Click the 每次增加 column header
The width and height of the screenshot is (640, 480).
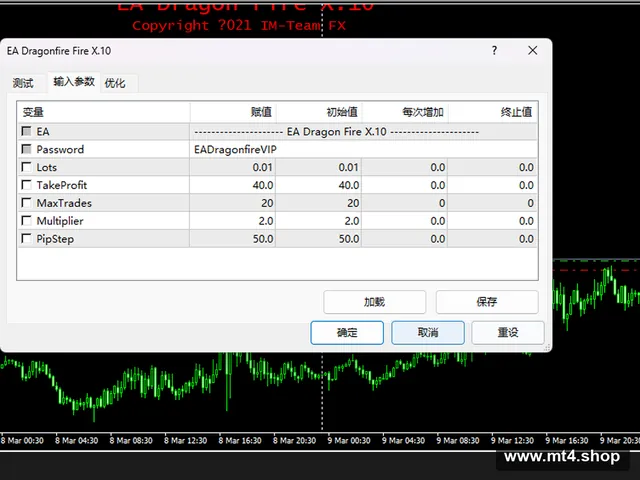click(x=405, y=112)
